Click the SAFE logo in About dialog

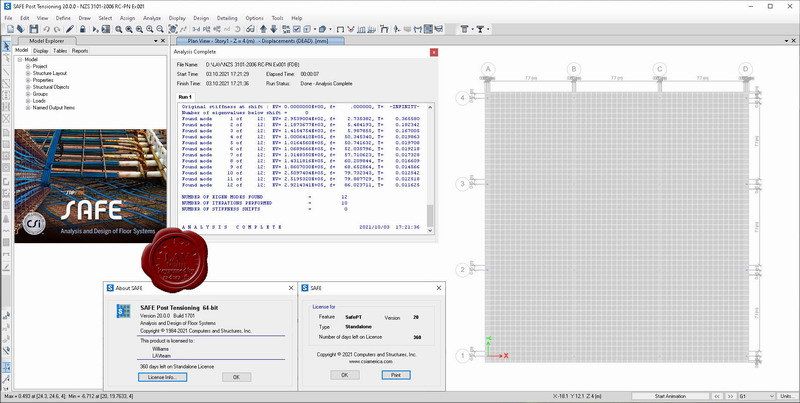coord(123,311)
